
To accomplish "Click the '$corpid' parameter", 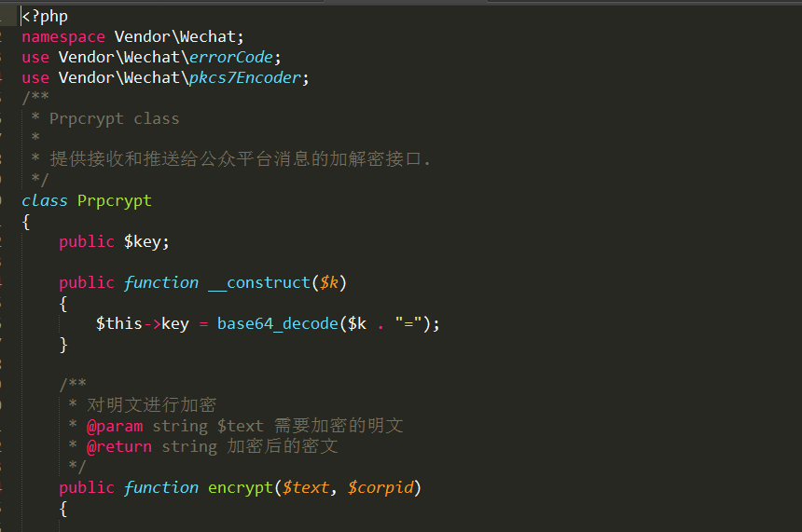I will point(380,487).
